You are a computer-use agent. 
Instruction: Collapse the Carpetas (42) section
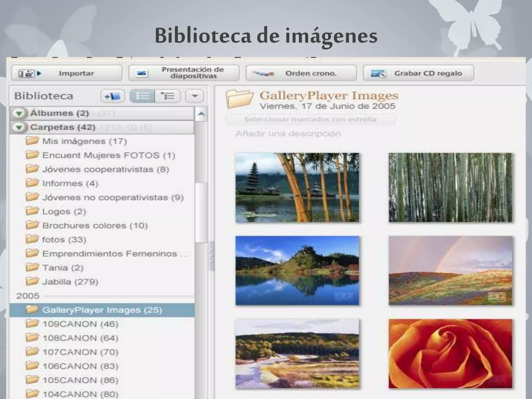pos(19,127)
